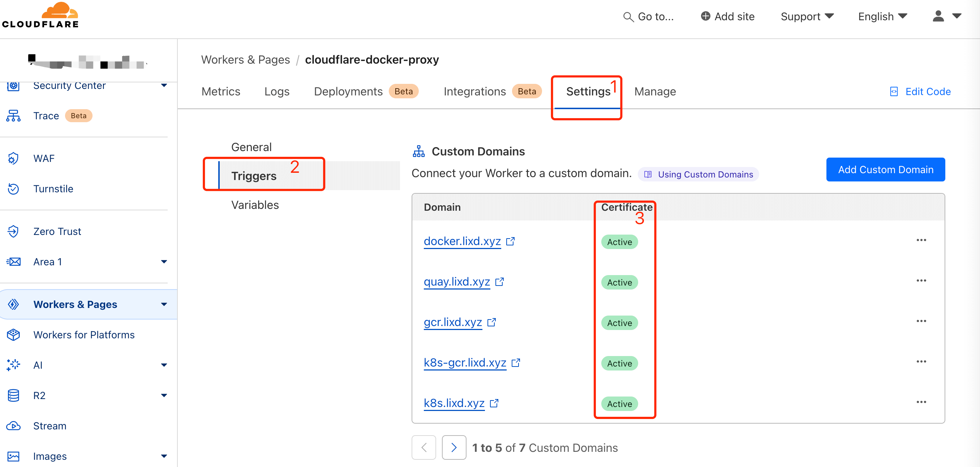The image size is (980, 467).
Task: Click the Stream cloud icon
Action: (13, 426)
